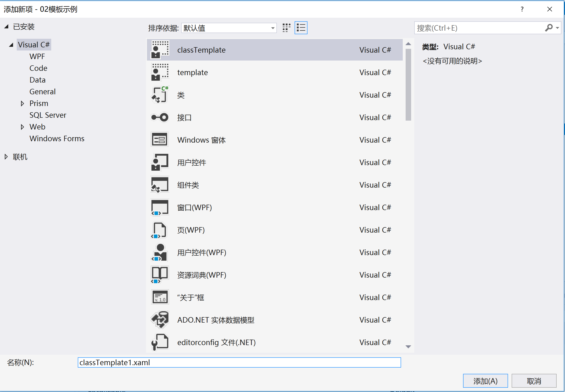Viewport: 565px width, 392px height.
Task: Select the Prism category label
Action: tap(39, 103)
